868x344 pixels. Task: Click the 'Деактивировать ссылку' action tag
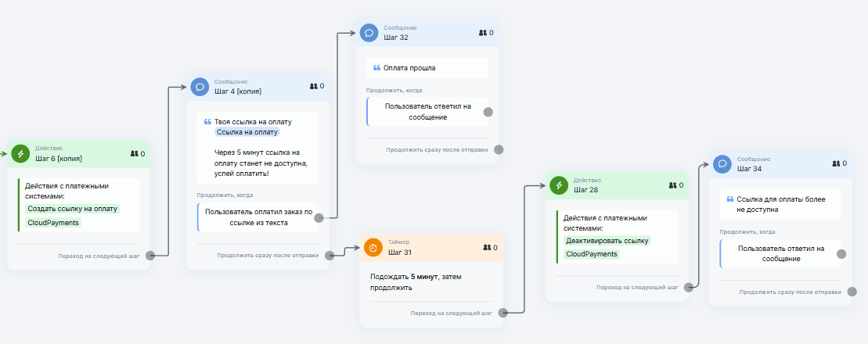coord(608,240)
